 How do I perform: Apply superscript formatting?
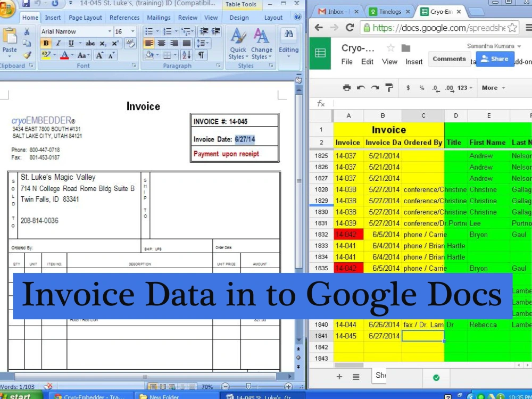pyautogui.click(x=115, y=43)
